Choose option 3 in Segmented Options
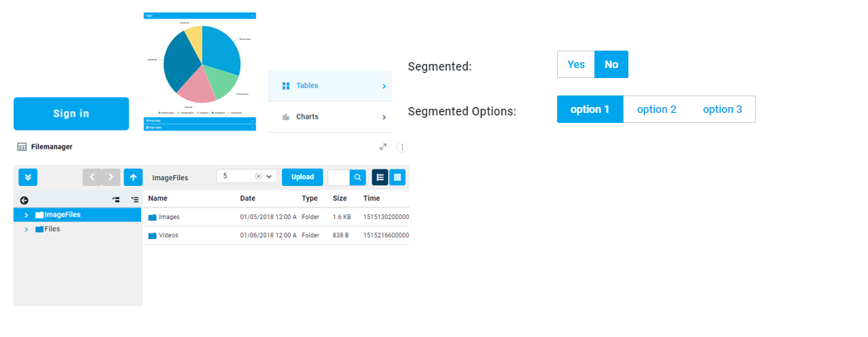Screen dimensions: 868x337 (722, 110)
